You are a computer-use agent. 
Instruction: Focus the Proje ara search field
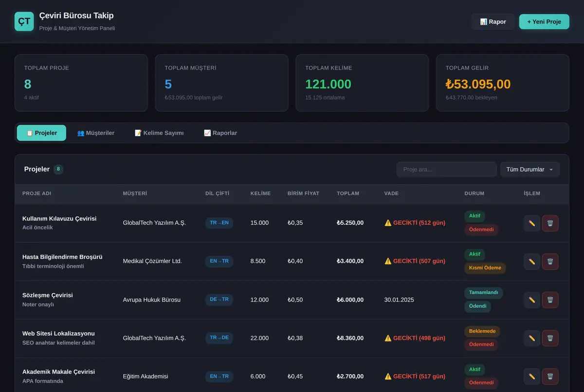coord(447,169)
